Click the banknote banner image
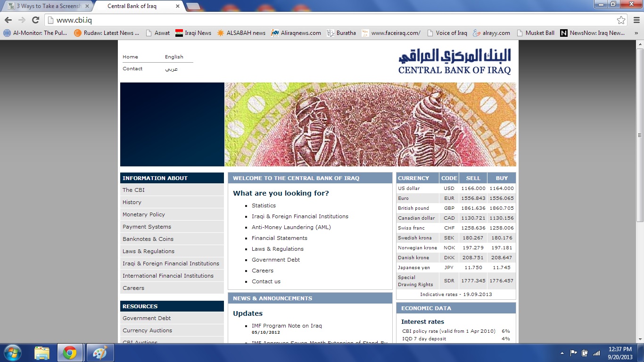The height and width of the screenshot is (362, 644). click(371, 124)
